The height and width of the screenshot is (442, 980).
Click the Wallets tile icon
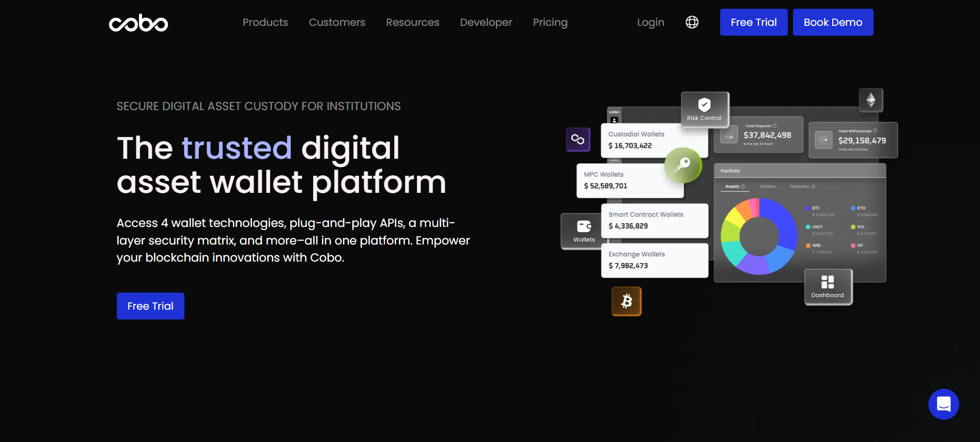[584, 226]
